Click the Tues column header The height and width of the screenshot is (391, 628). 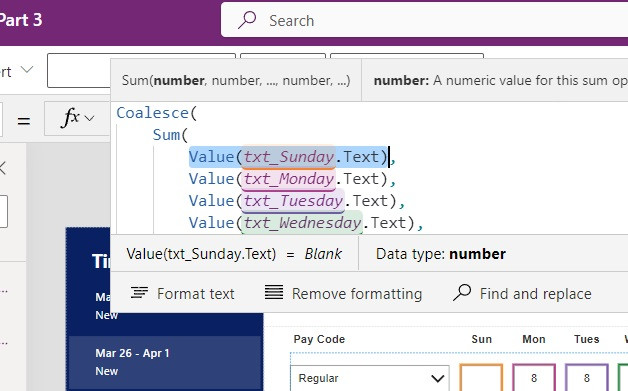(587, 339)
